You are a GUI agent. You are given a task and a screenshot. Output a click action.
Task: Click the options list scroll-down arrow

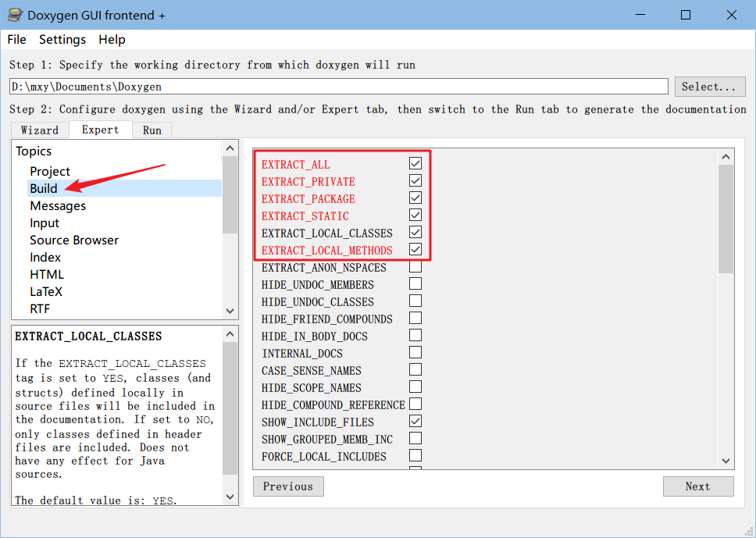click(x=726, y=461)
